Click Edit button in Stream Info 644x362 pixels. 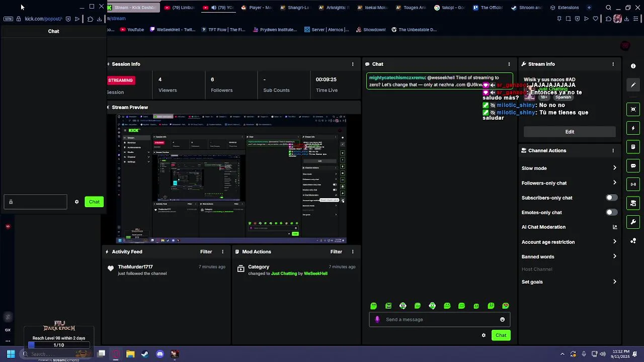(x=570, y=132)
